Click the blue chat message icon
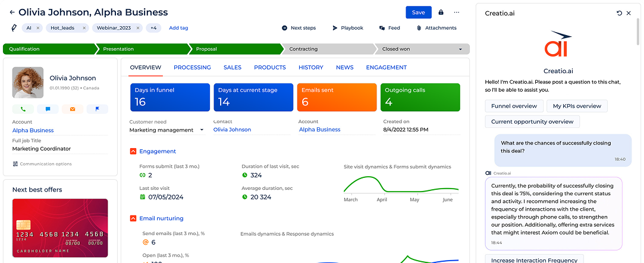This screenshot has height=263, width=644. coord(48,109)
